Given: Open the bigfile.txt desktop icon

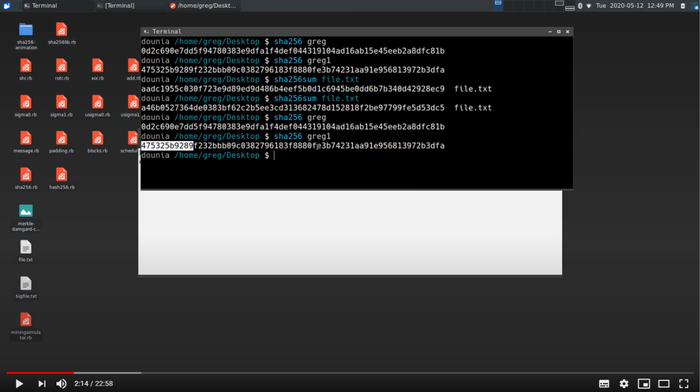Looking at the screenshot, I should coord(26,284).
